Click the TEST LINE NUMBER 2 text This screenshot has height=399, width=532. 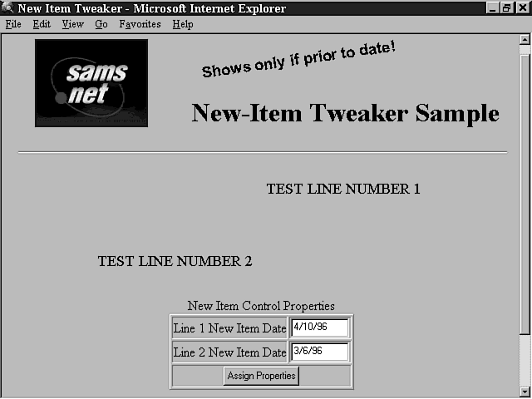[175, 261]
